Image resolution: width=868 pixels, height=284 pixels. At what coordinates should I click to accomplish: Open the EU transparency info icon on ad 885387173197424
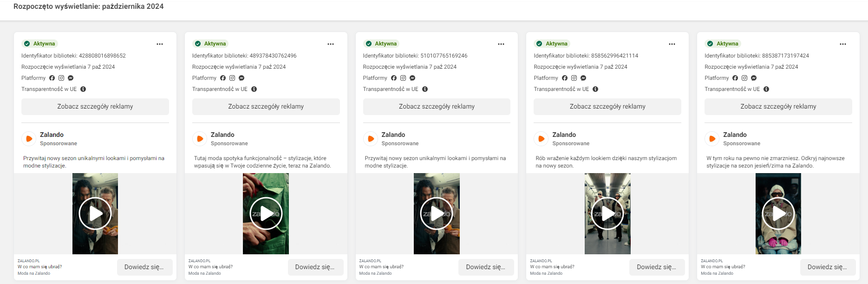(766, 89)
